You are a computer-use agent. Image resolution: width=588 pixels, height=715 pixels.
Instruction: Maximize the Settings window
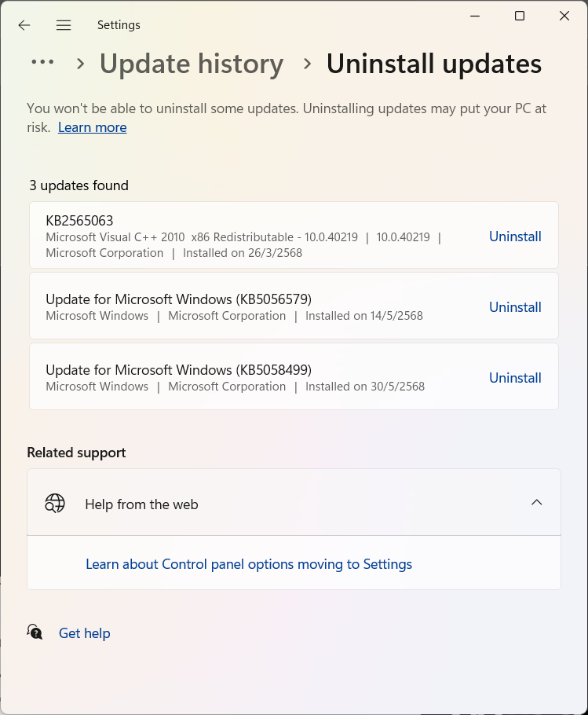pyautogui.click(x=520, y=16)
